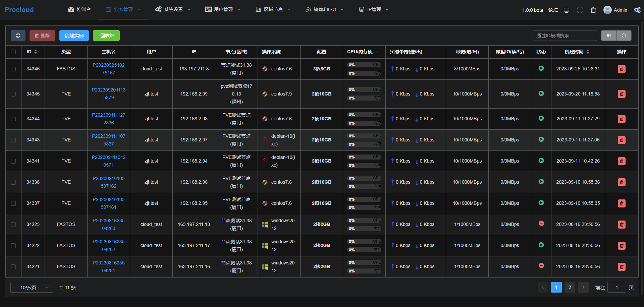Screen dimensions: 644x307
Task: Expand the 系统设置 menu
Action: coord(172,10)
